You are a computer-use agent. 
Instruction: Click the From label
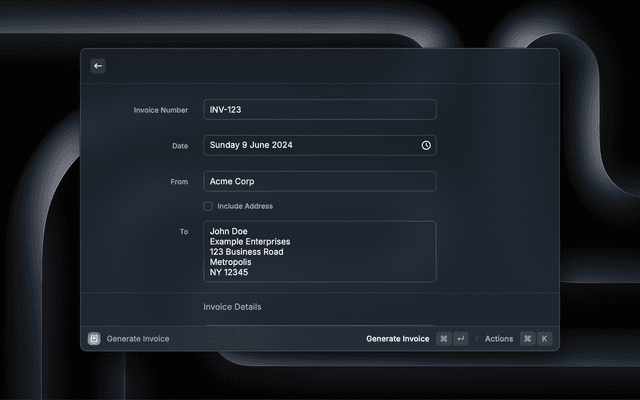tap(179, 182)
